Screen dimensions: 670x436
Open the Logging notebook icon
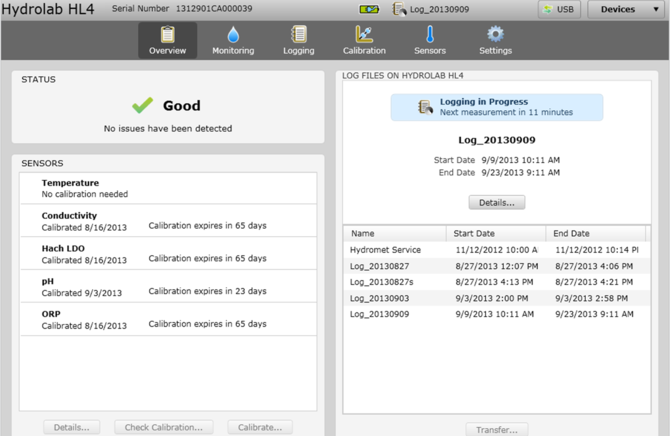[x=298, y=34]
